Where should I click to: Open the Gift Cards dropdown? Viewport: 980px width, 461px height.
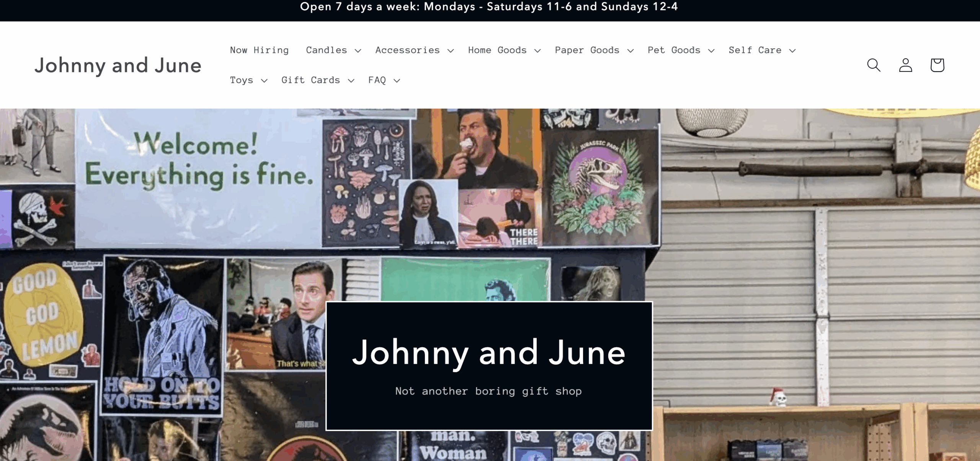351,80
